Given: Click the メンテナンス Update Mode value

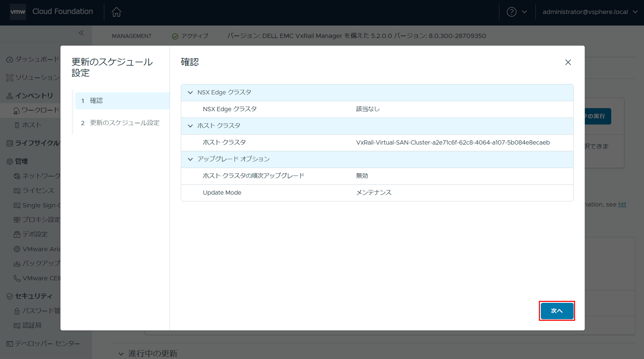Looking at the screenshot, I should tap(374, 193).
